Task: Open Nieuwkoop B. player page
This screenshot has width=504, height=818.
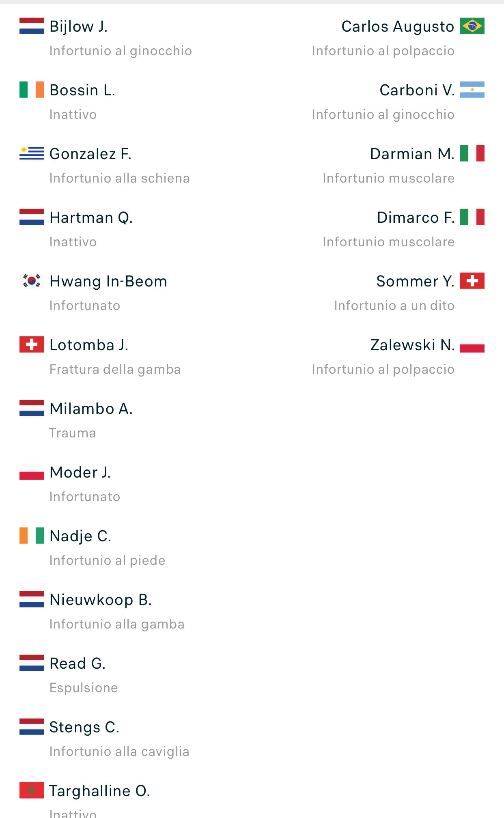Action: pyautogui.click(x=101, y=600)
